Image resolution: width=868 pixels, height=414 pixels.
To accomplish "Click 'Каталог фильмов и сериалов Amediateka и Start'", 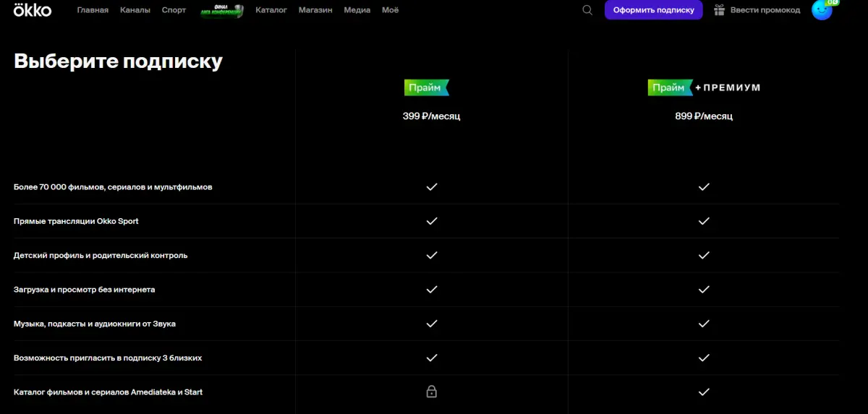I will click(x=108, y=392).
